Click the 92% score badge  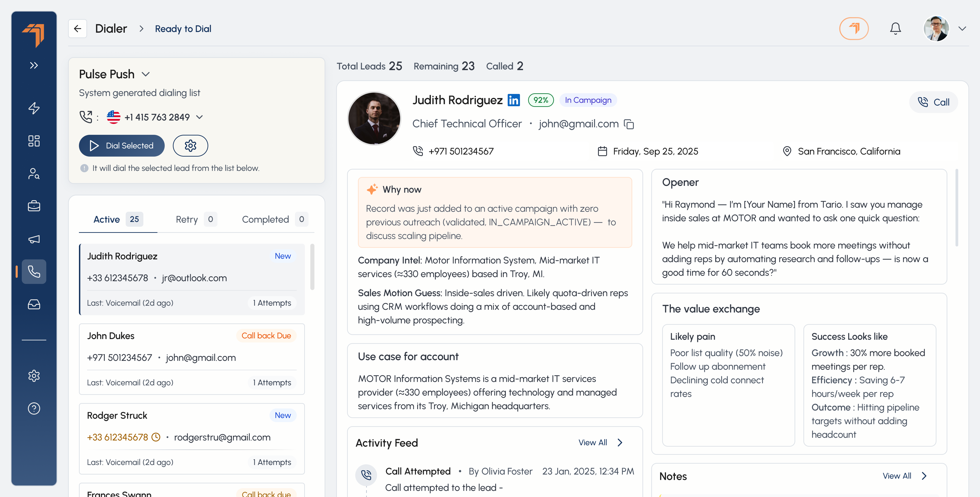pos(541,100)
